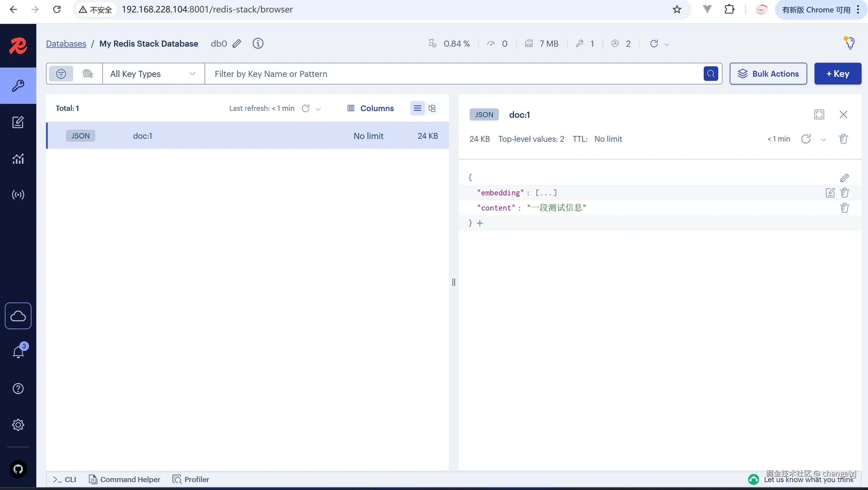Open the Analysis Tools sidebar icon
The width and height of the screenshot is (868, 490).
point(18,158)
